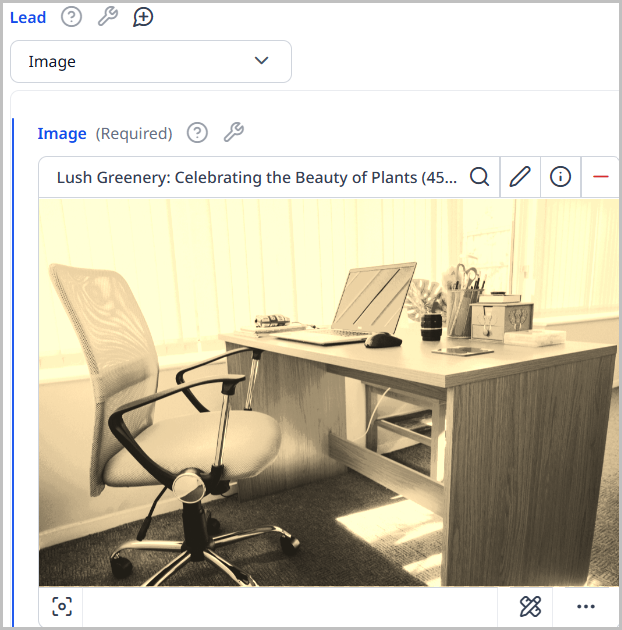Click the wrench icon next to Lead
This screenshot has height=630, width=622.
click(108, 17)
